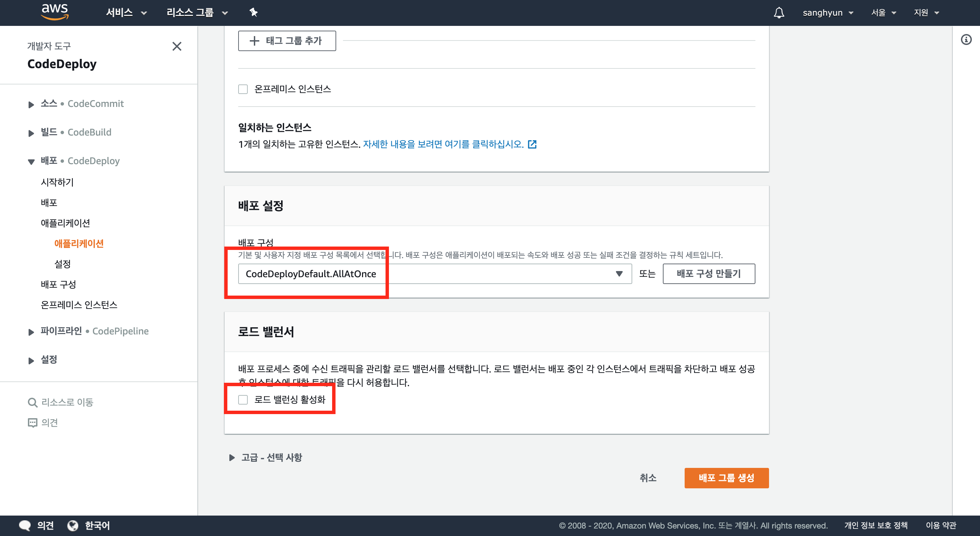Open the 리소스 그룹 menu

(197, 13)
